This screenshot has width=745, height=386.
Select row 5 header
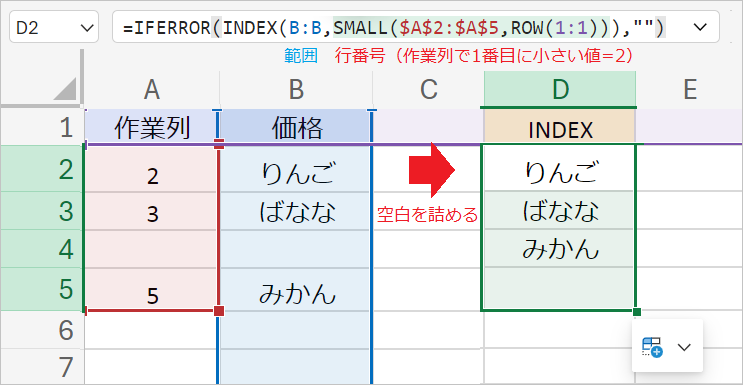tap(42, 289)
